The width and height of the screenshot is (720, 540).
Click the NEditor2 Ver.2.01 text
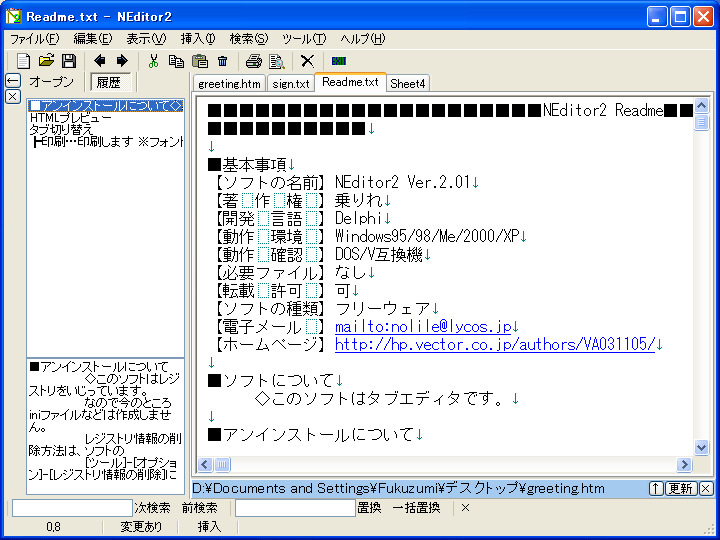[403, 183]
